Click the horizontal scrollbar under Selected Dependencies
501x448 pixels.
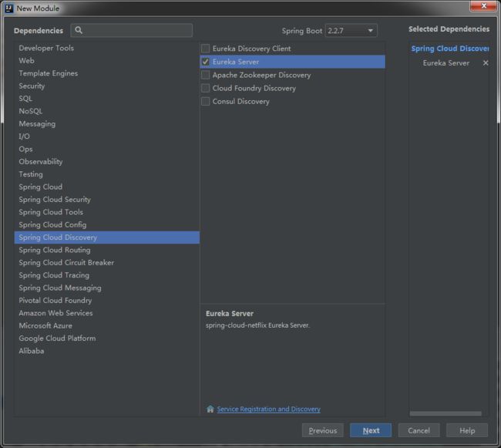click(446, 413)
